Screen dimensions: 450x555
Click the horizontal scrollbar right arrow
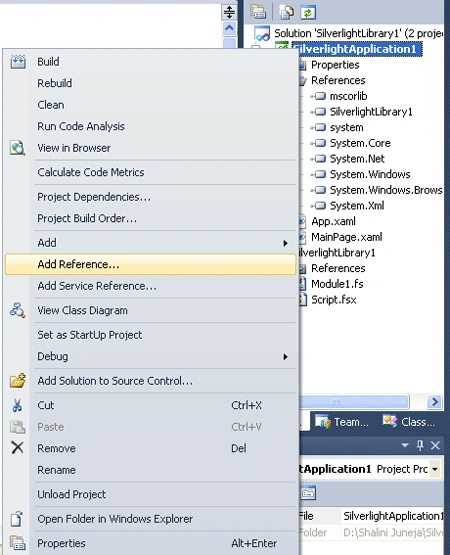pos(434,402)
